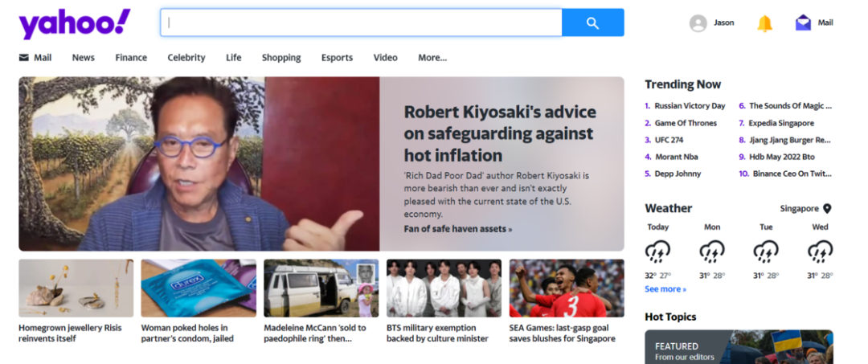The image size is (868, 364).
Task: Read the Madeleine McCann 'sold to paedophile ring' article
Action: tap(315, 333)
